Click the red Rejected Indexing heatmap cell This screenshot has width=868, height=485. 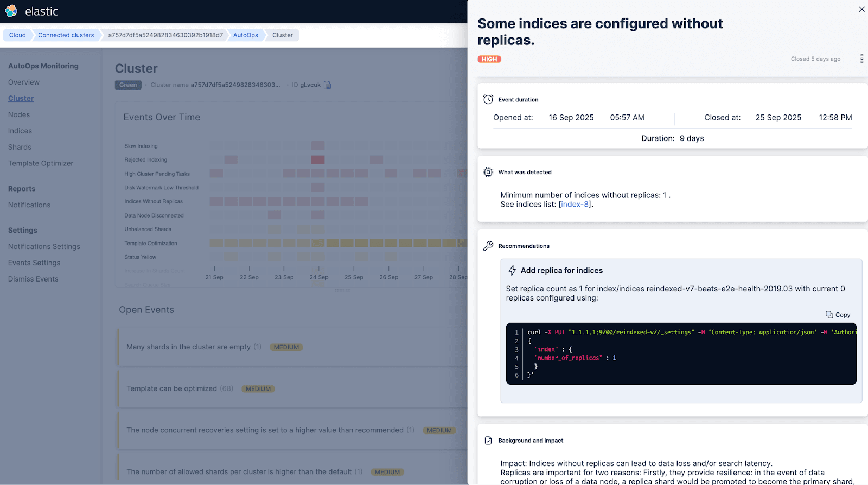pos(318,160)
